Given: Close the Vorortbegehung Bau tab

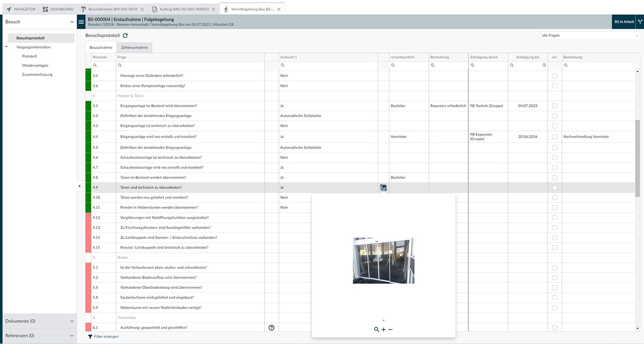Looking at the screenshot, I should (x=279, y=9).
